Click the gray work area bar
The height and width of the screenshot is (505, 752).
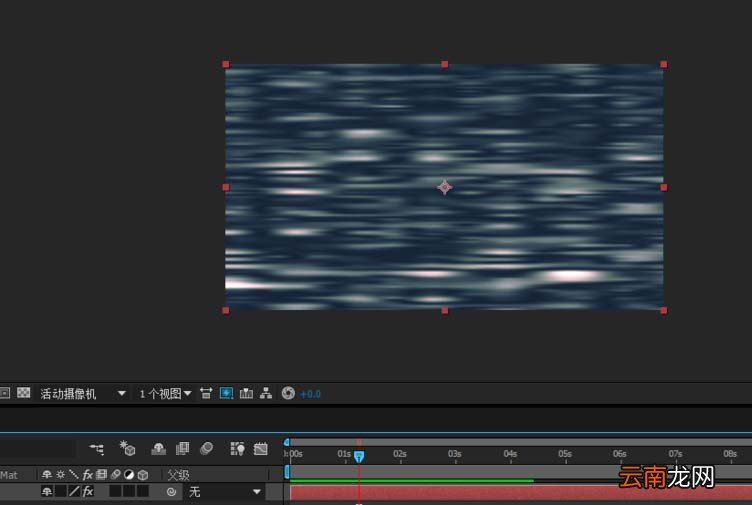520,471
